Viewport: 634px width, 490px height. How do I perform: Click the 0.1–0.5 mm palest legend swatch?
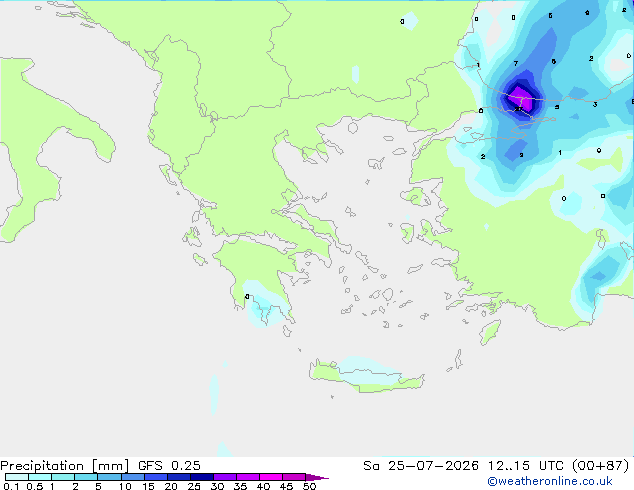pos(17,477)
